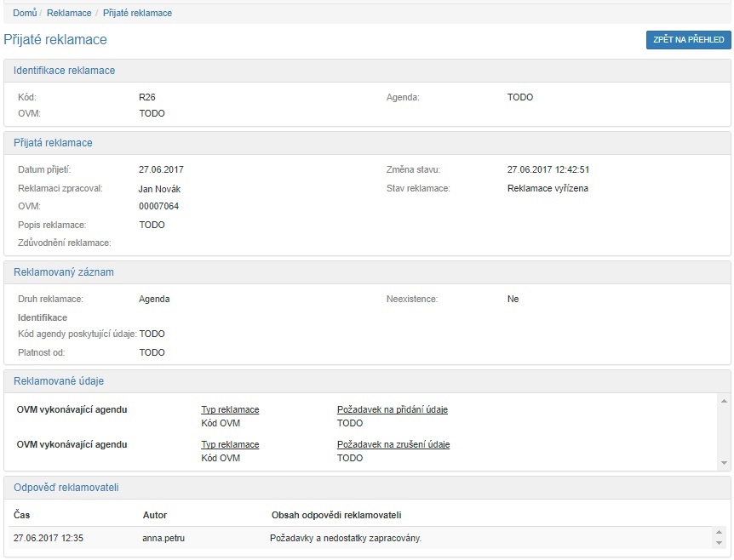Click up arrow in Odpověď reklamovateli scrollbar

(x=718, y=533)
